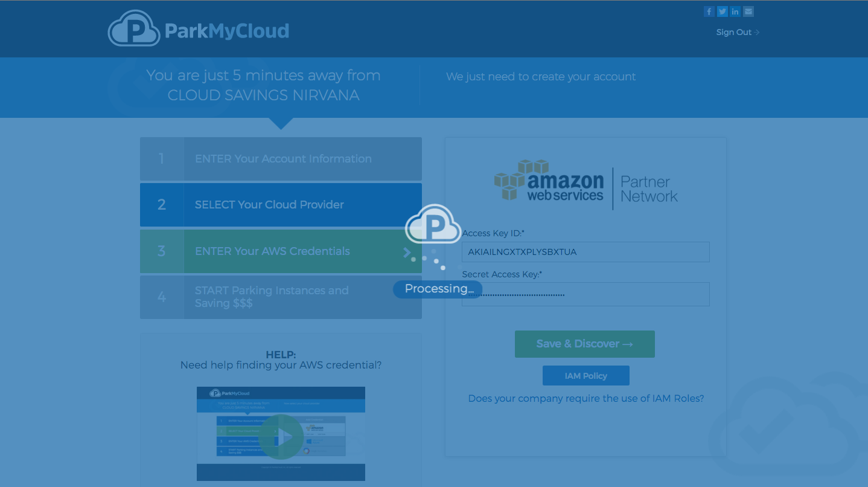Click the Sign Out link
Screen dimensions: 868x487
pos(737,33)
